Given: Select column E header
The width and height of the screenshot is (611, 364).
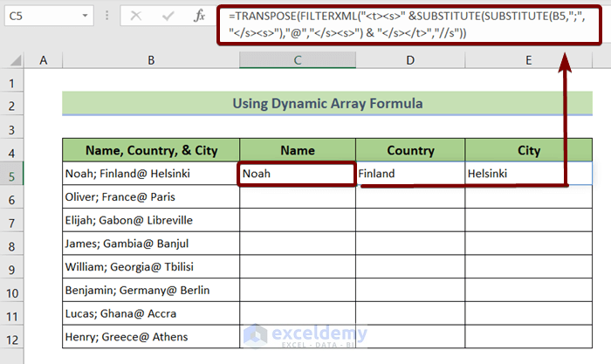Looking at the screenshot, I should (528, 60).
